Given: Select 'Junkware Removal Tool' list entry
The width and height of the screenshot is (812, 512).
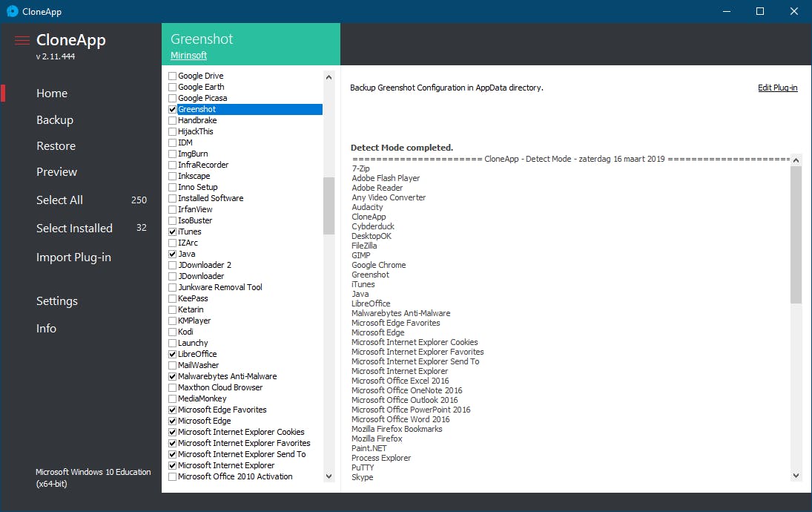Looking at the screenshot, I should pyautogui.click(x=219, y=288).
